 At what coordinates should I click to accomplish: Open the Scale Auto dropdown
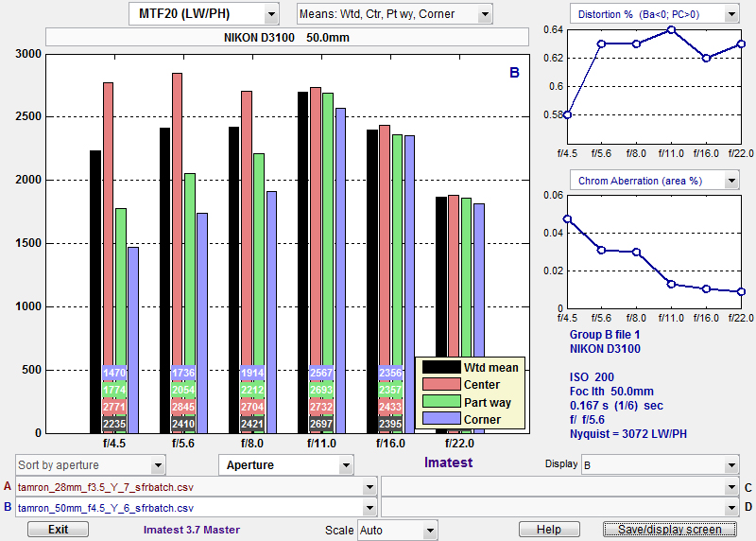click(397, 531)
